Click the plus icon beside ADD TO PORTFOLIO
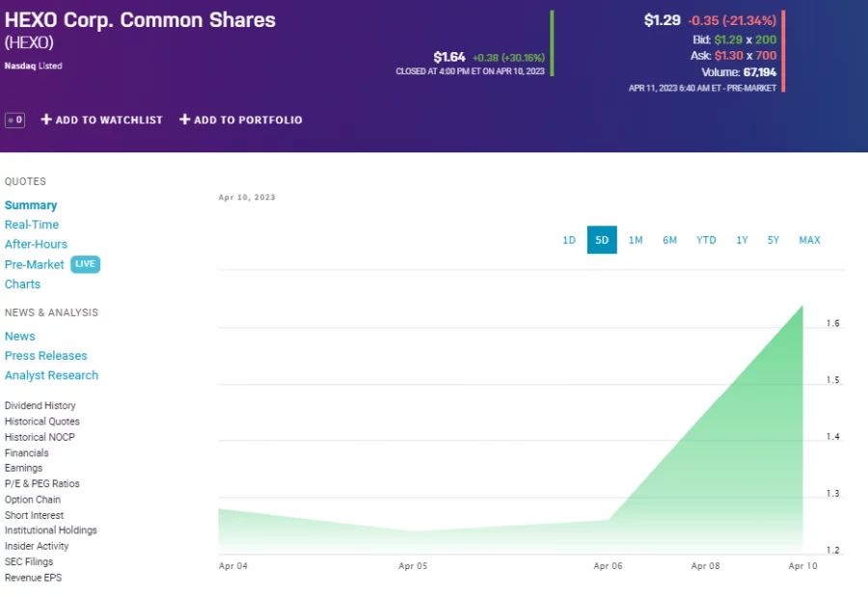The image size is (868, 596). pos(183,120)
